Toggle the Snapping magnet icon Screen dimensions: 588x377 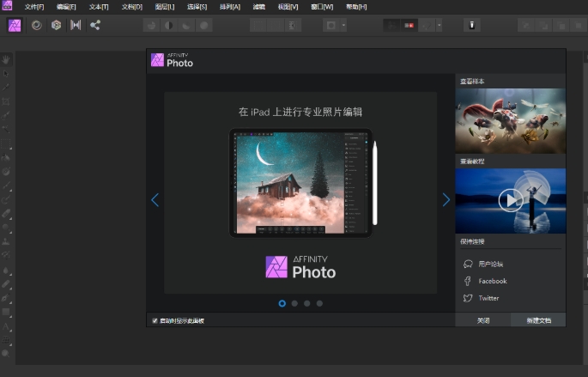427,26
